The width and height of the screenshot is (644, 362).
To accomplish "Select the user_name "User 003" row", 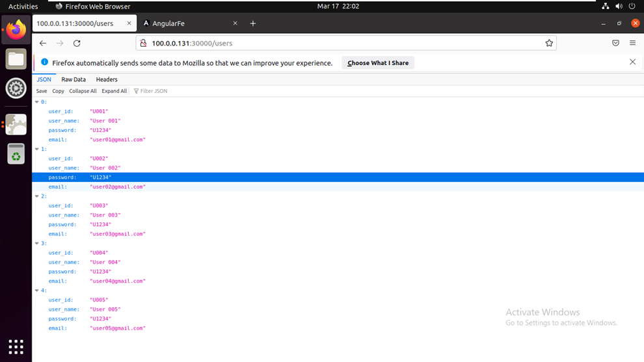I will tap(338, 215).
